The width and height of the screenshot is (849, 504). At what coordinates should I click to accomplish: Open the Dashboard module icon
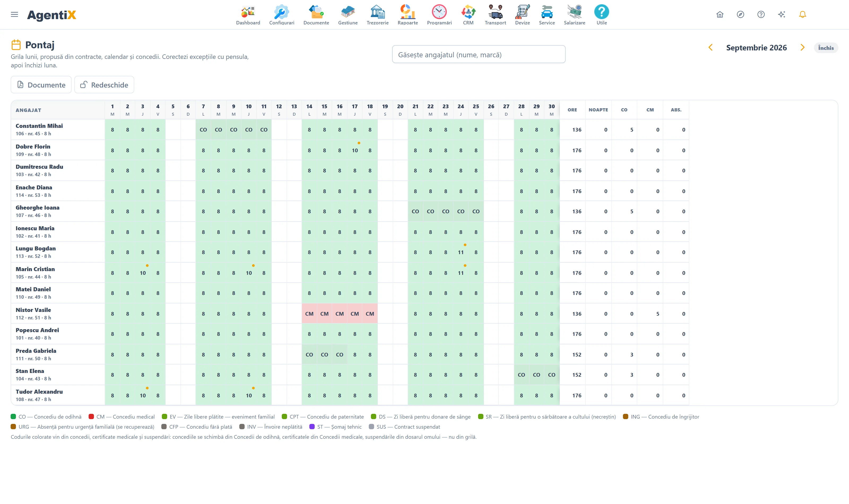click(248, 12)
